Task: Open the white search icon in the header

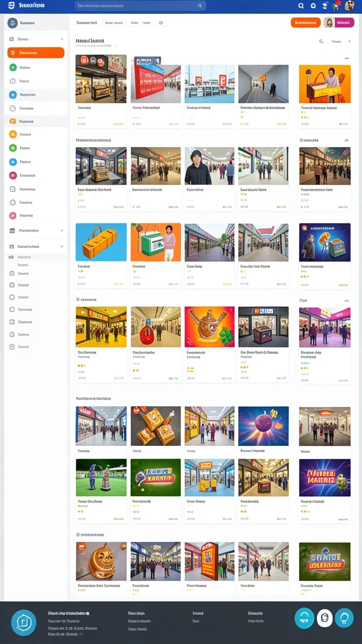Action: 301,6
